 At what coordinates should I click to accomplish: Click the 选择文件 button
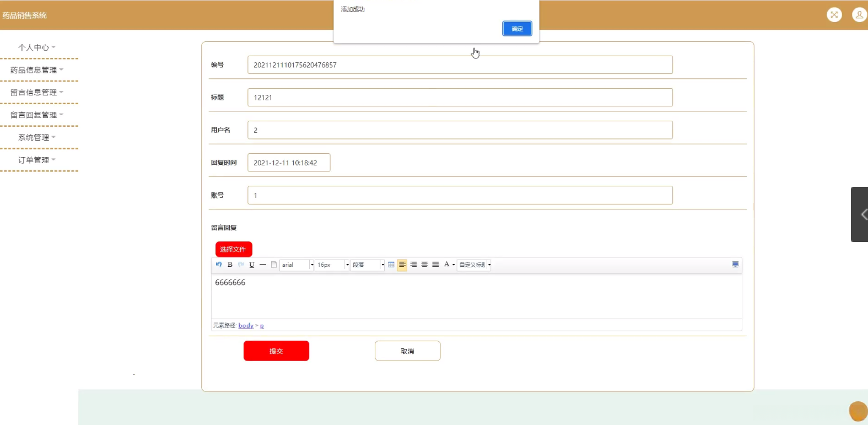coord(234,249)
